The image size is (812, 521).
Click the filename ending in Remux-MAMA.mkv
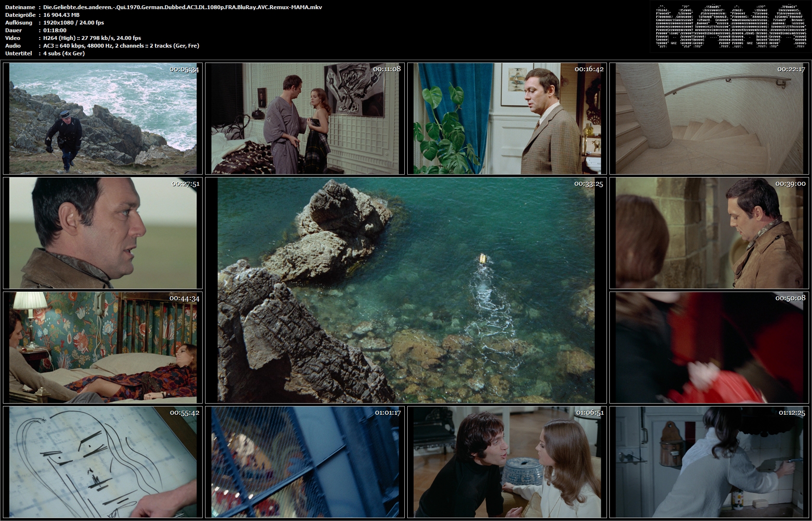tap(182, 7)
